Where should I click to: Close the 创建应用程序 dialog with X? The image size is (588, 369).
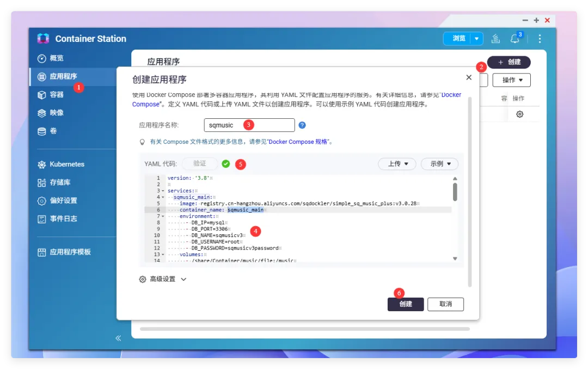(469, 77)
